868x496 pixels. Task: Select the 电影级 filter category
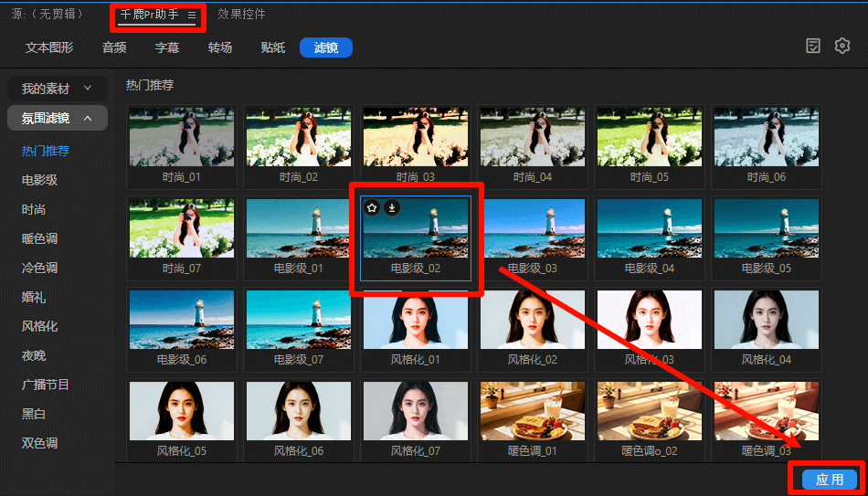pos(40,180)
